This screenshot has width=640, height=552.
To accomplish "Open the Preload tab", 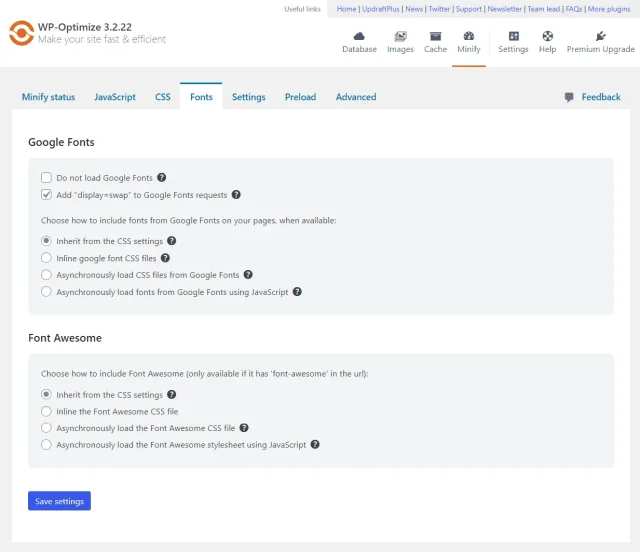I will [x=300, y=97].
